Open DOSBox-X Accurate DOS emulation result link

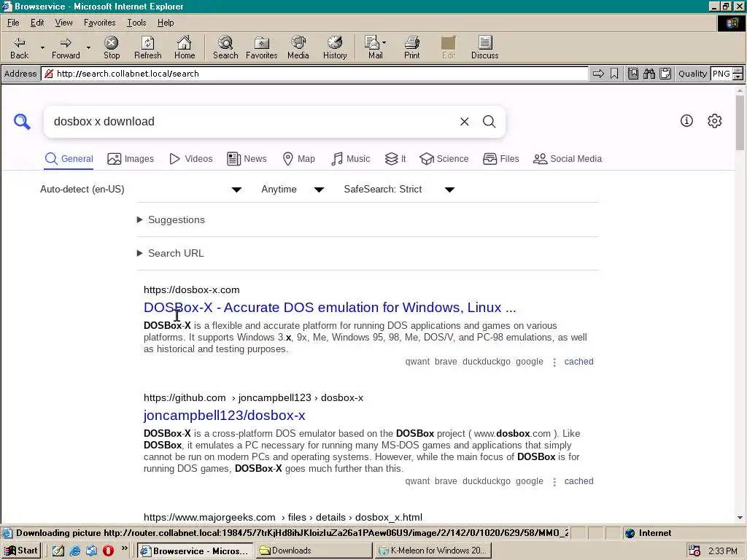tap(330, 308)
